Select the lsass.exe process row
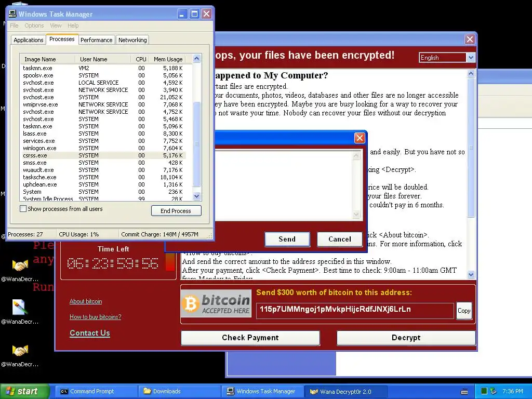 (103, 134)
